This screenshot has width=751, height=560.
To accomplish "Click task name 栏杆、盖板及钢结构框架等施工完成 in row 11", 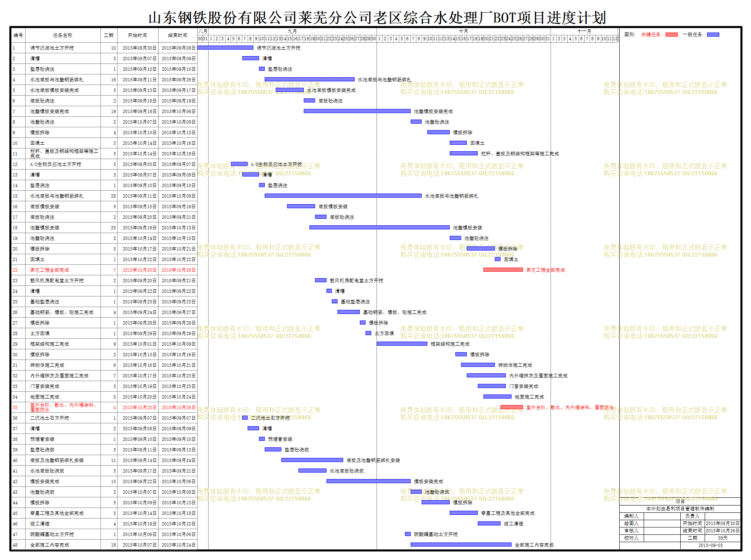I will point(64,153).
